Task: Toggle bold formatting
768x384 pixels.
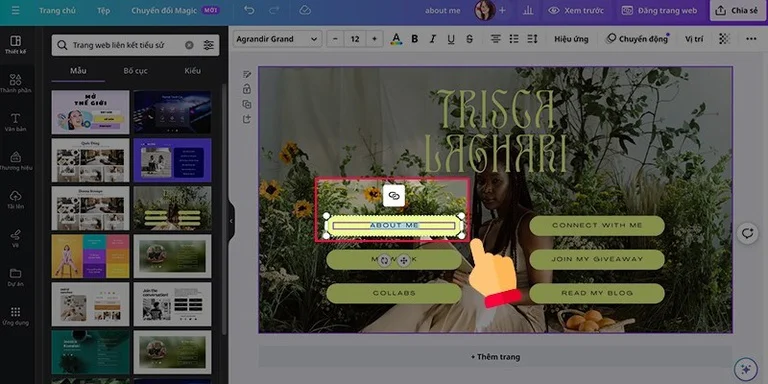Action: click(415, 39)
